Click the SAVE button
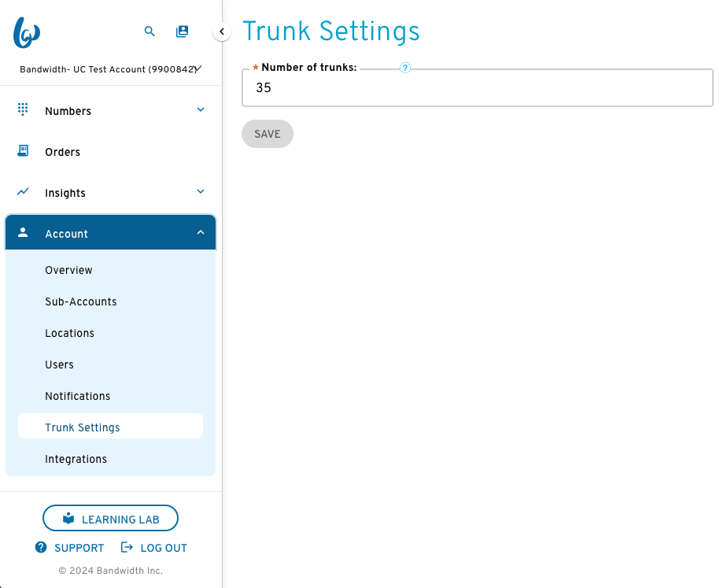 pyautogui.click(x=268, y=134)
